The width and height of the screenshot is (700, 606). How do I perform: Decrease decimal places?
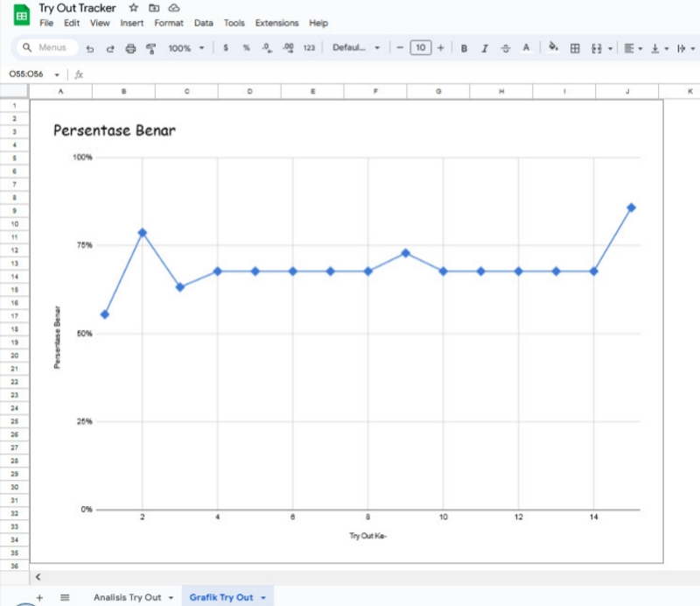coord(267,48)
